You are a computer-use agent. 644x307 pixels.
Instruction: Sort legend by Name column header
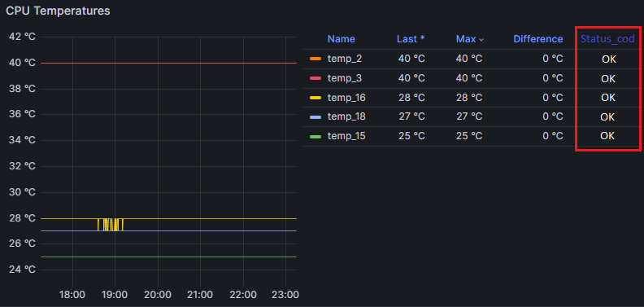[x=342, y=39]
